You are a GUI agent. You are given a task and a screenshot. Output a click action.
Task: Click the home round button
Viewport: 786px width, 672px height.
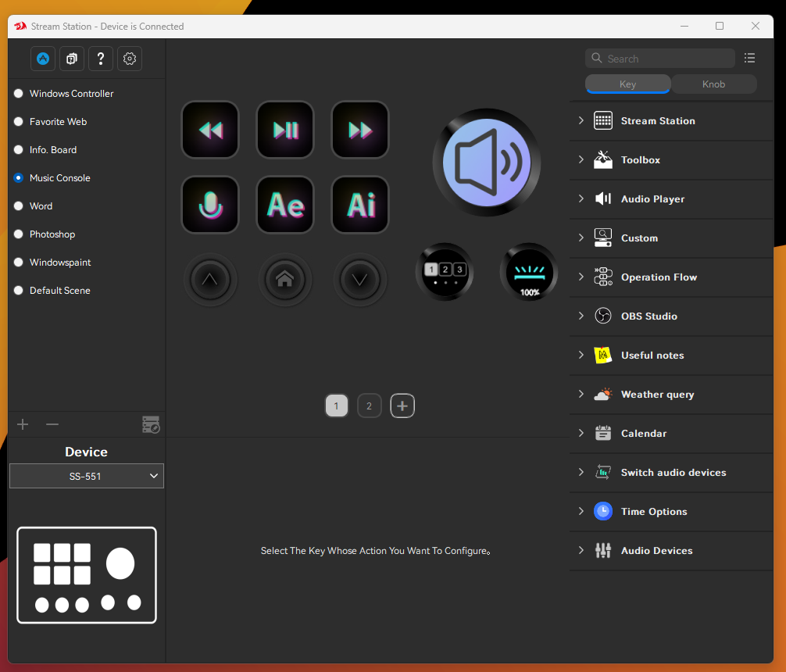click(285, 279)
